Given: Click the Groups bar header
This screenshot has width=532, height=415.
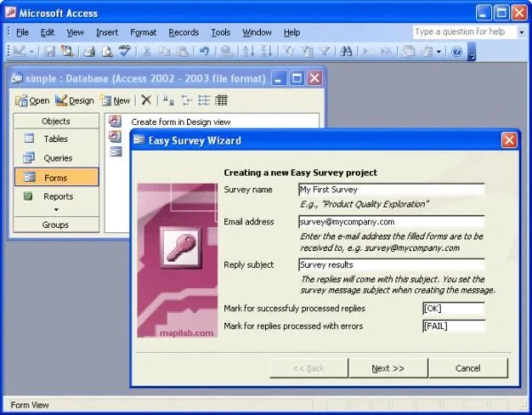Looking at the screenshot, I should point(56,225).
